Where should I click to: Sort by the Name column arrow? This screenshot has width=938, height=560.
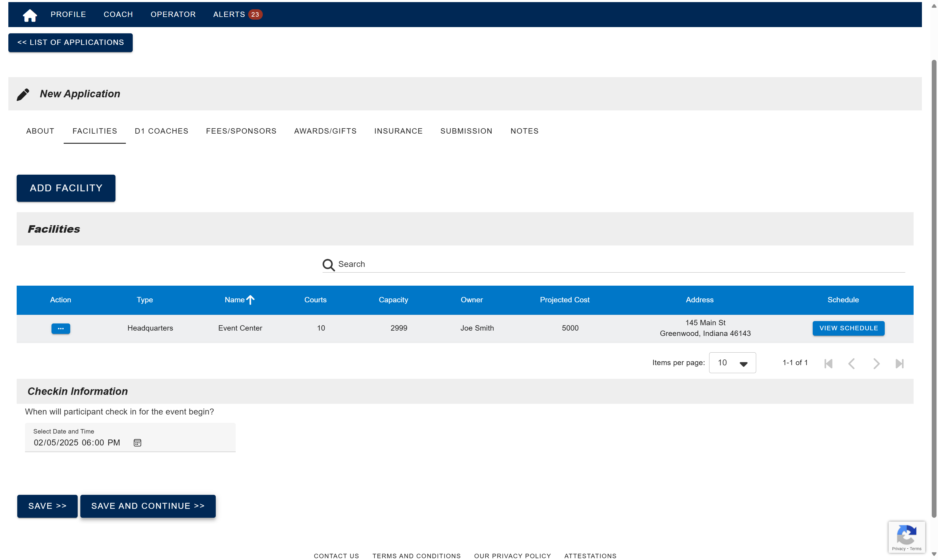[x=250, y=300]
